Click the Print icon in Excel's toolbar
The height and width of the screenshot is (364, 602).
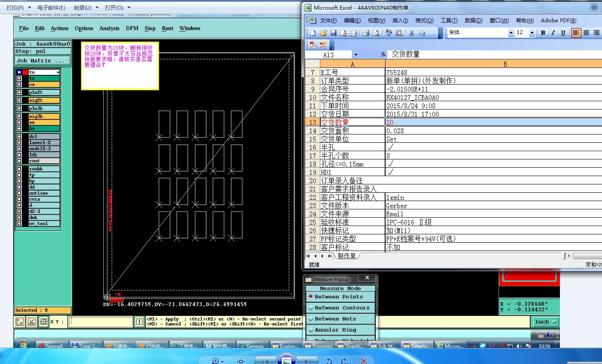pyautogui.click(x=366, y=33)
